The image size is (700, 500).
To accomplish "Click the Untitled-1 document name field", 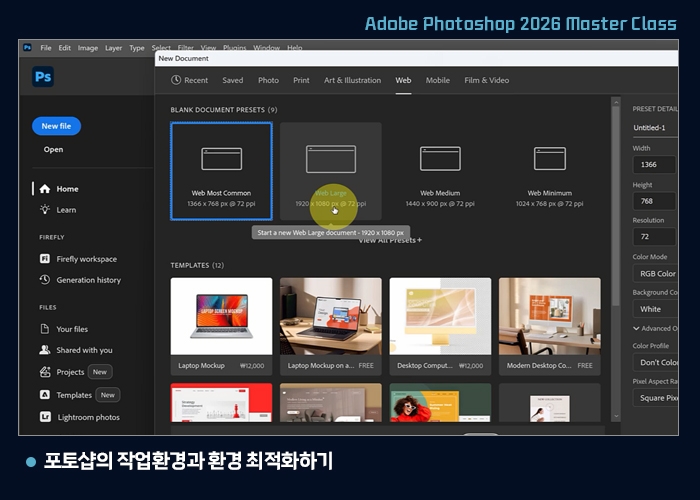I will pos(655,128).
